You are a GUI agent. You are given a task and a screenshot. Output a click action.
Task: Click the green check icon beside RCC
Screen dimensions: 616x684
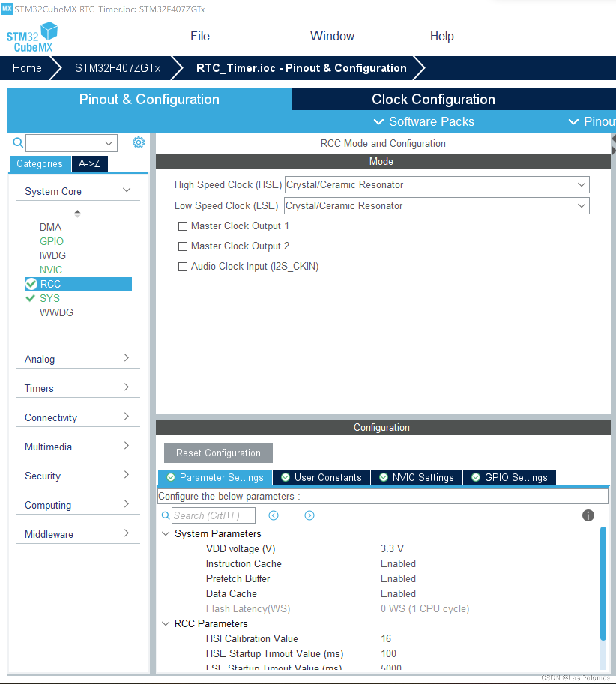tap(31, 284)
